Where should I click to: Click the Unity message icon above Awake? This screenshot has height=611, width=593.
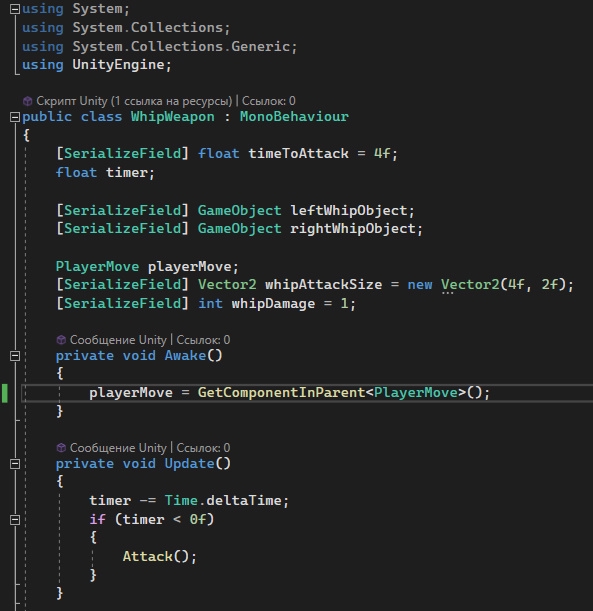coord(61,340)
